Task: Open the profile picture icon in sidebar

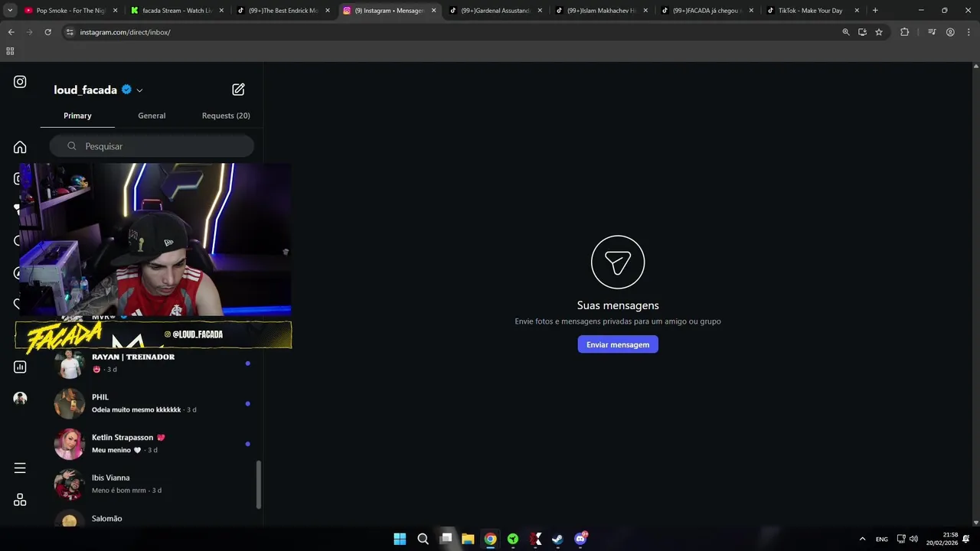Action: pyautogui.click(x=20, y=398)
